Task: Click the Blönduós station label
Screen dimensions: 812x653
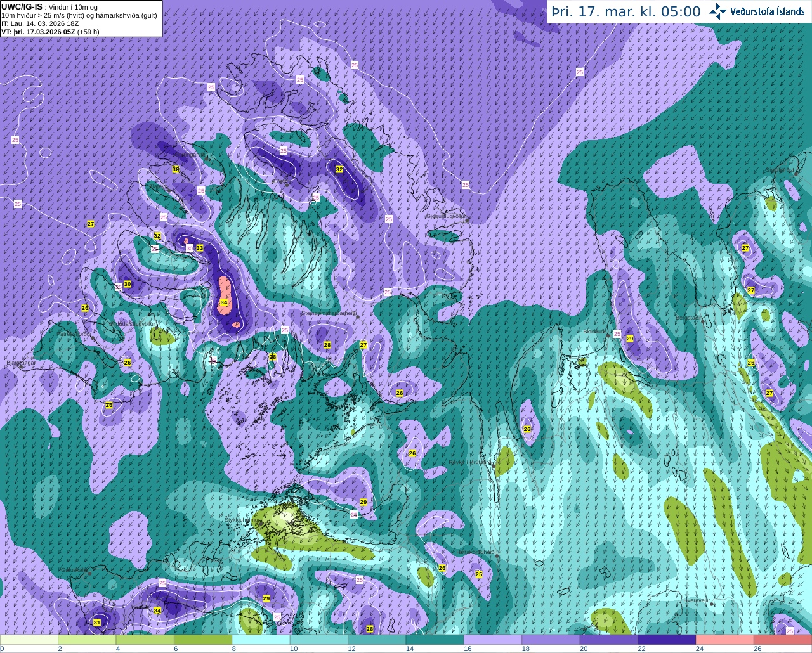Action: (596, 331)
